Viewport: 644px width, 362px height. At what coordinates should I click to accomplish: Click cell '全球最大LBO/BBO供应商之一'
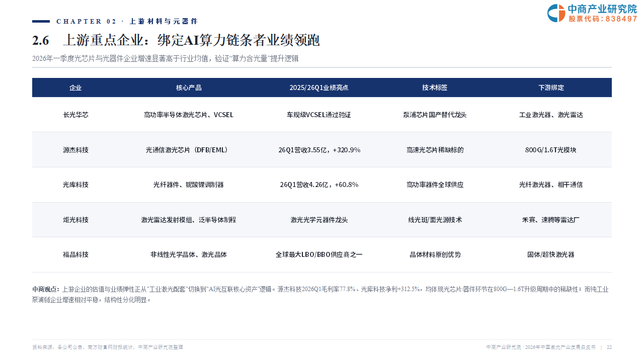(x=319, y=254)
